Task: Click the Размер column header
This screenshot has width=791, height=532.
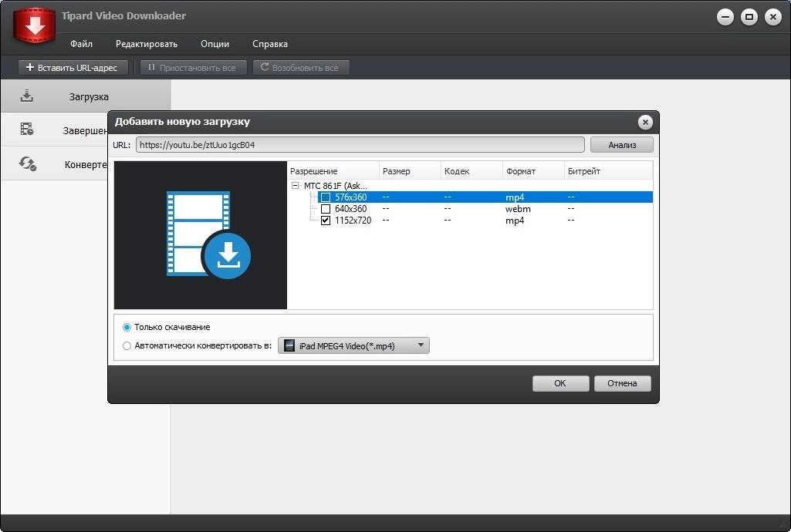Action: pos(410,171)
